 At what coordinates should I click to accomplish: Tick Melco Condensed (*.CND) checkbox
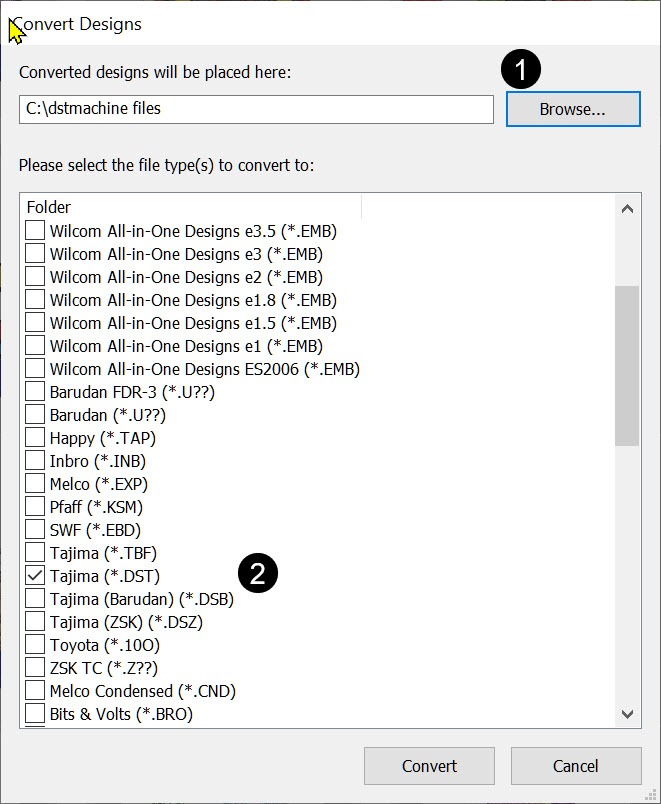[35, 691]
